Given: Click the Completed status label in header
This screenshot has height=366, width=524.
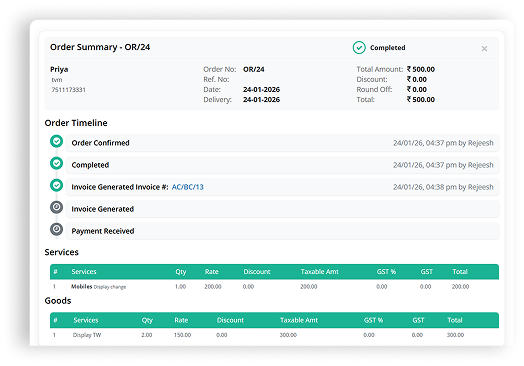Looking at the screenshot, I should coord(387,48).
